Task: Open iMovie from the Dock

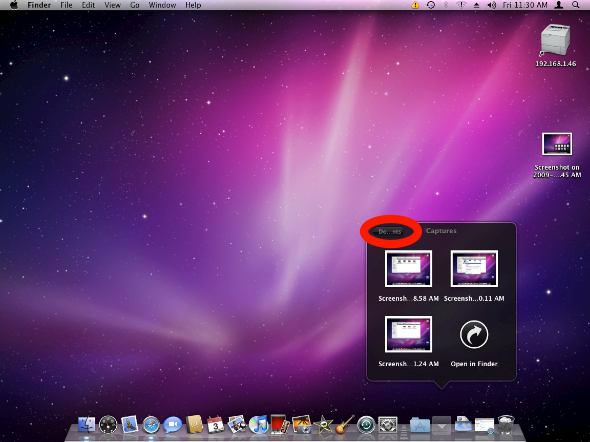Action: (x=323, y=425)
